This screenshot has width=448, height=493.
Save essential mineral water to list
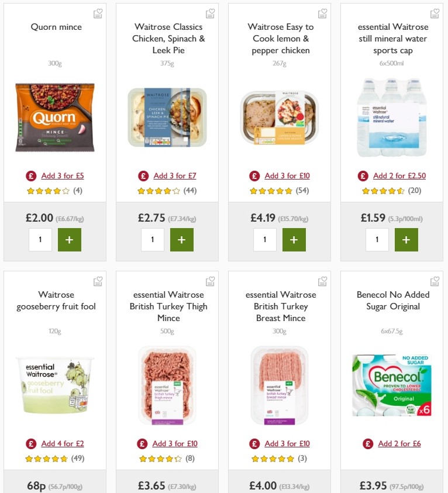(x=435, y=13)
